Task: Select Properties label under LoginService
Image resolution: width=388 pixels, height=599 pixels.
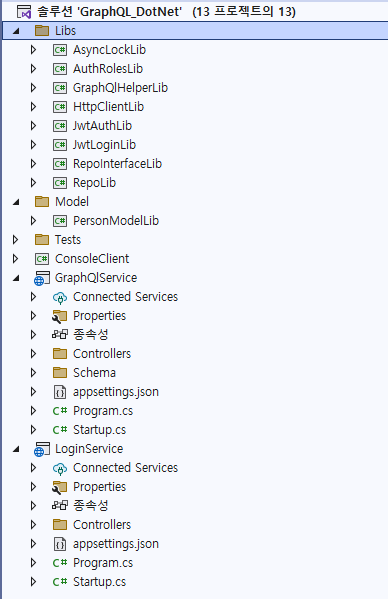Action: coord(99,487)
